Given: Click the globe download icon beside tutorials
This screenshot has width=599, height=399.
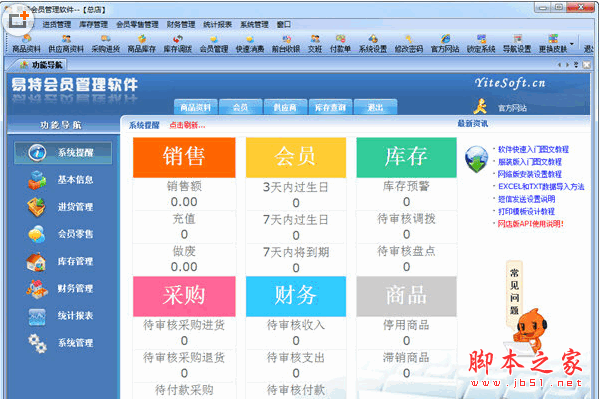Looking at the screenshot, I should click(476, 159).
